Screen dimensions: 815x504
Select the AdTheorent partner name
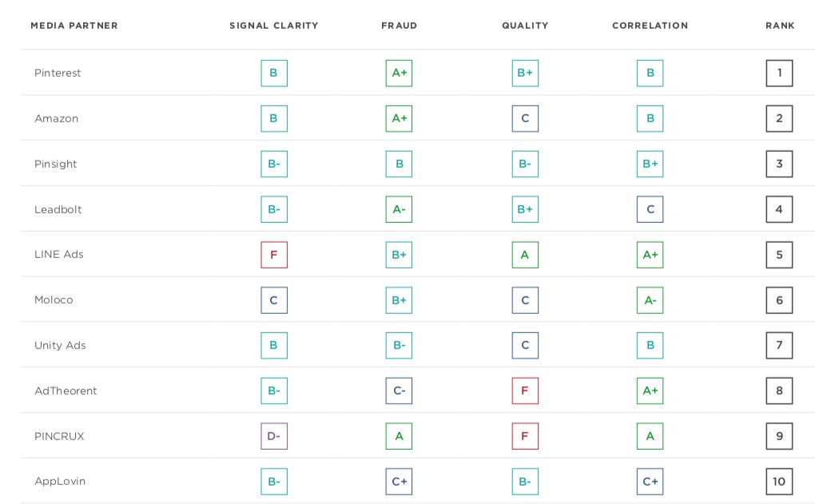pyautogui.click(x=66, y=391)
